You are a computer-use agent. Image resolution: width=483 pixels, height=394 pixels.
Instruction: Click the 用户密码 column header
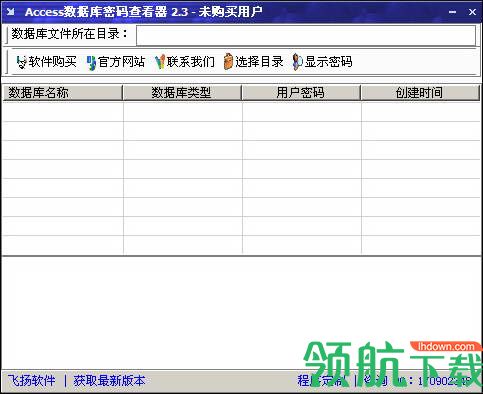pyautogui.click(x=301, y=93)
